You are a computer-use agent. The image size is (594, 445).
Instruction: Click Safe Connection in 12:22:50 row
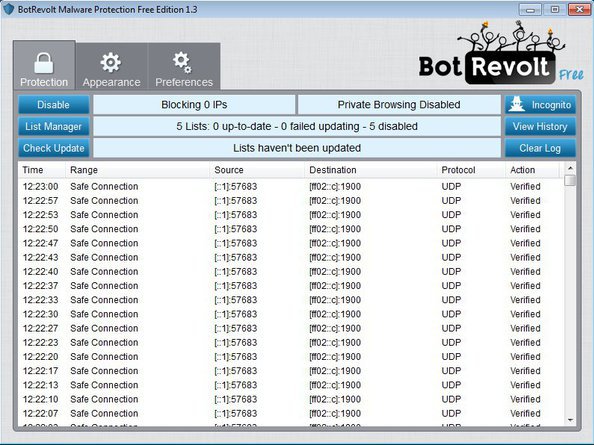point(104,229)
